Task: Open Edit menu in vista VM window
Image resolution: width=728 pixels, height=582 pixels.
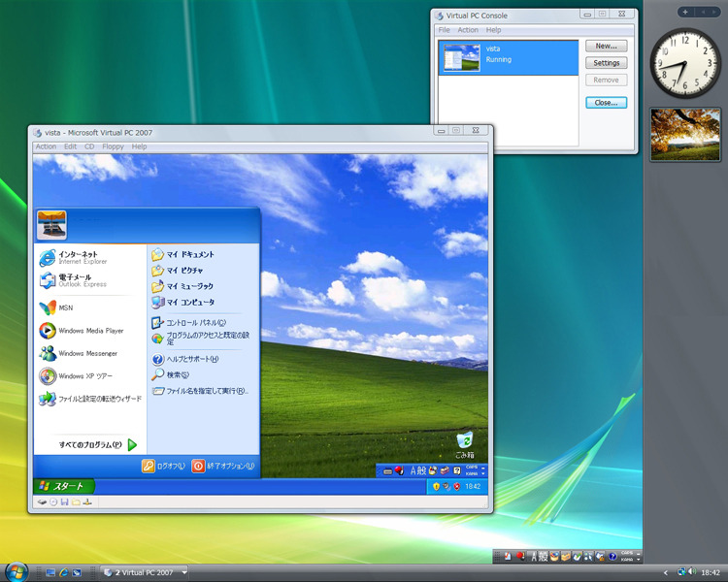Action: 71,146
